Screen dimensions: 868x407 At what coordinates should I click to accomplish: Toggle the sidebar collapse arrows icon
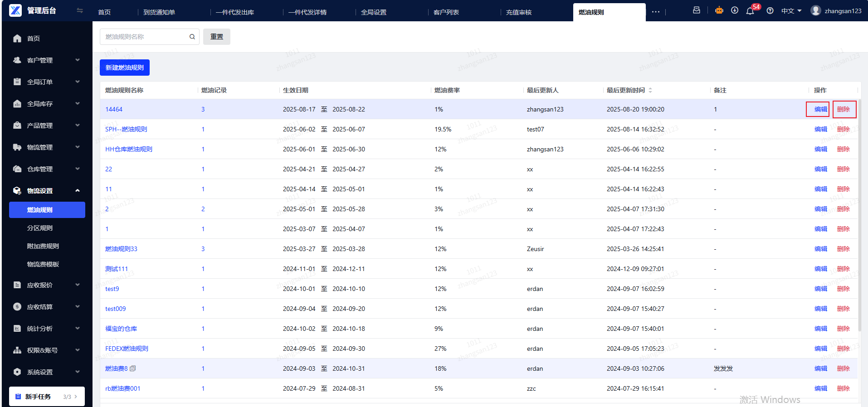80,10
